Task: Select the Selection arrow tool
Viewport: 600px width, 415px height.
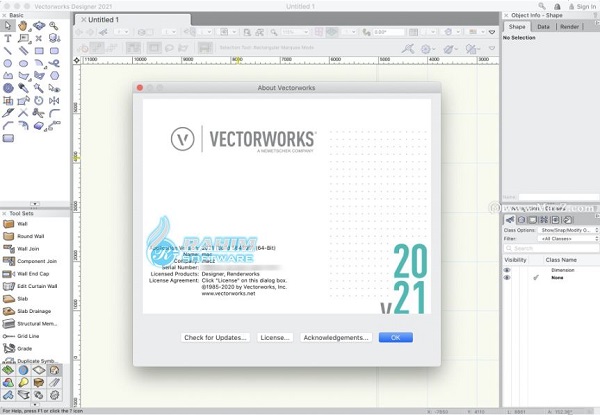Action: click(x=8, y=26)
